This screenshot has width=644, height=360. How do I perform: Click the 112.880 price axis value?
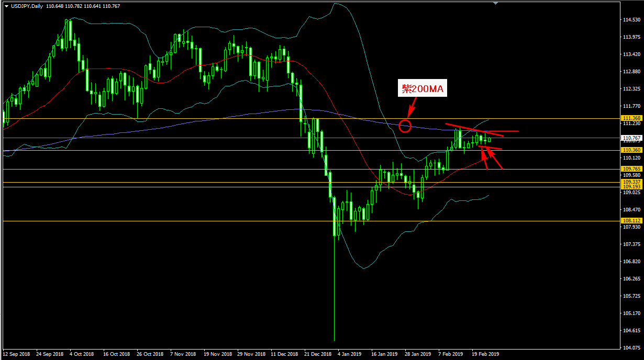(x=631, y=72)
